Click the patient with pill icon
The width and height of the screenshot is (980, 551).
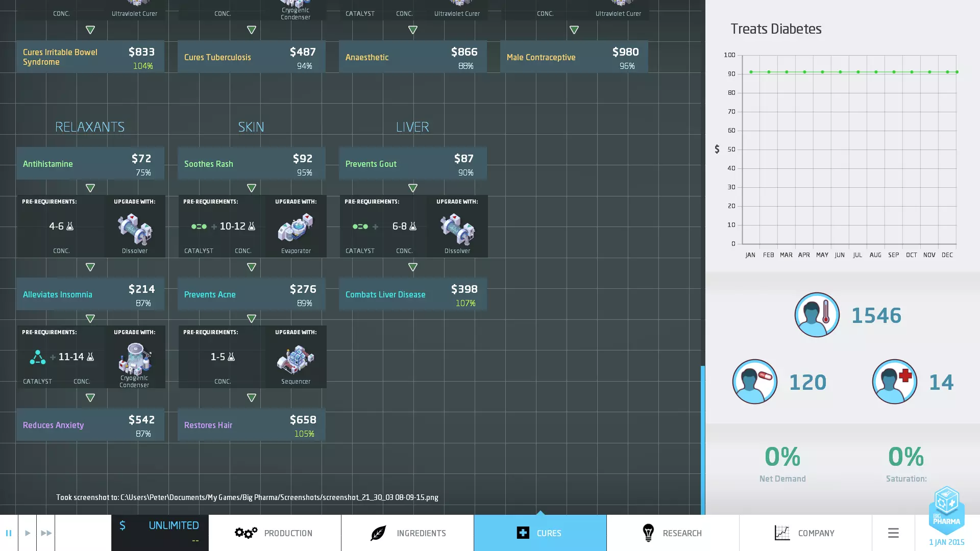click(754, 382)
